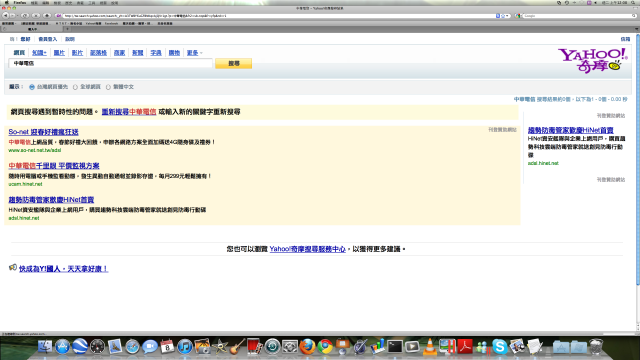Open the So-net sponsored result link
Viewport: 640px width, 360px height.
click(43, 132)
